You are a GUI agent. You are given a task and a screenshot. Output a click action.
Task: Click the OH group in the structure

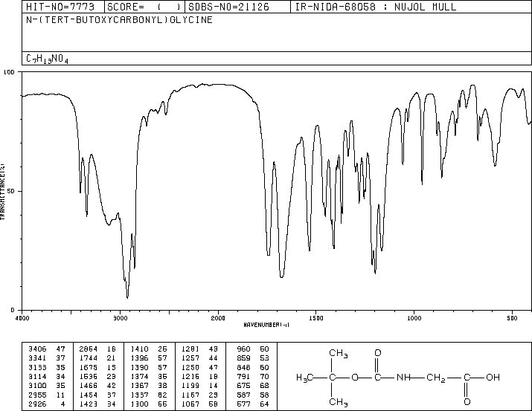[x=493, y=377]
